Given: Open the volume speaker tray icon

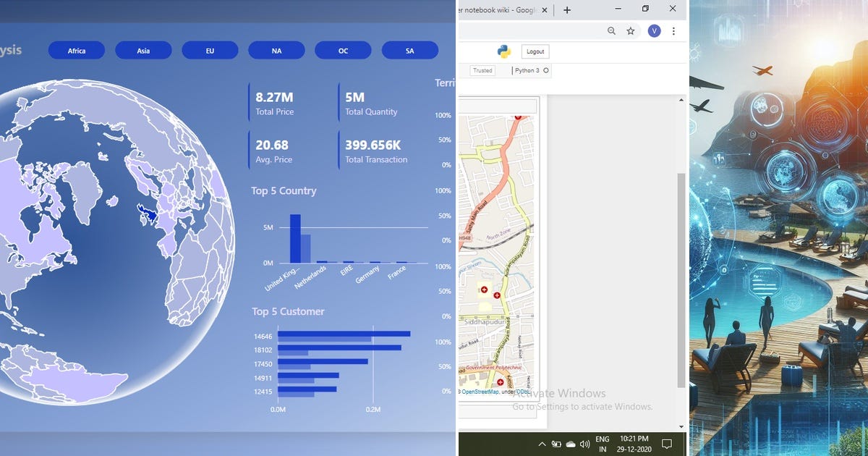Looking at the screenshot, I should tap(584, 444).
